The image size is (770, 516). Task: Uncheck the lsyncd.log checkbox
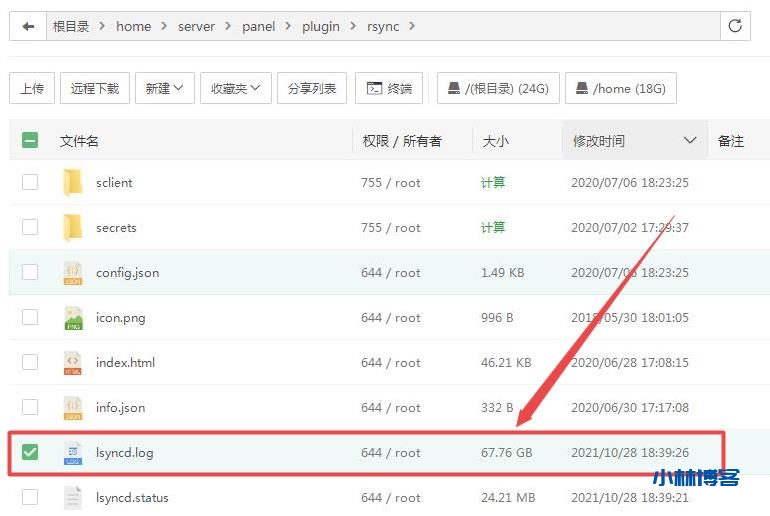[x=30, y=453]
